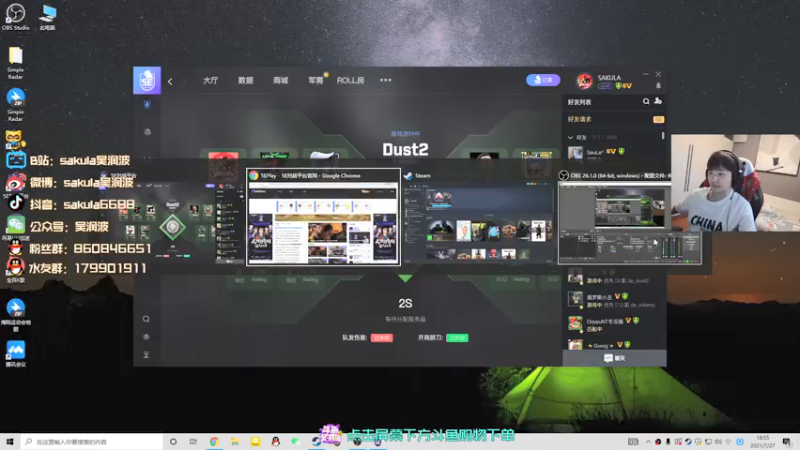Screen dimensions: 800x450
Task: Click the search icon in left sidebar
Action: tap(146, 319)
